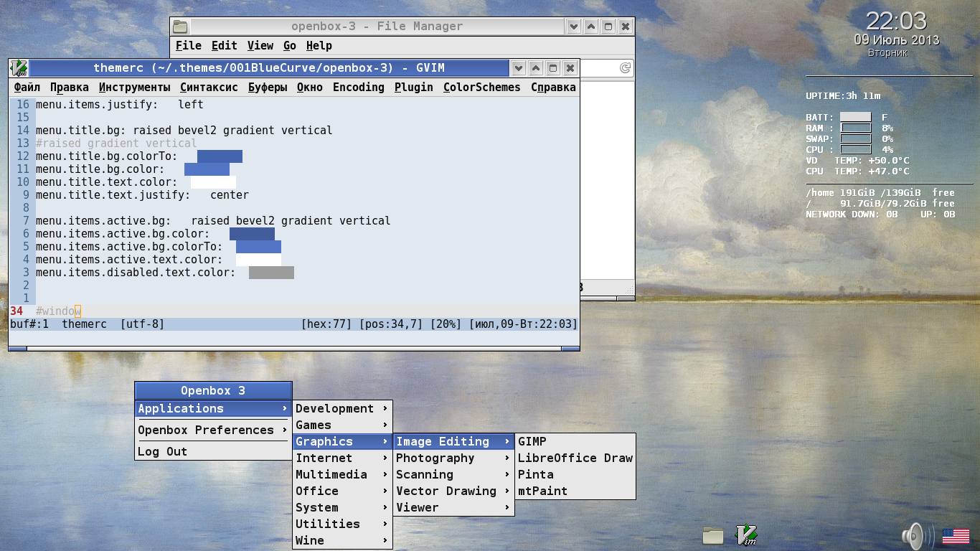Open the View menu in File Manager
This screenshot has width=980, height=551.
pos(260,46)
